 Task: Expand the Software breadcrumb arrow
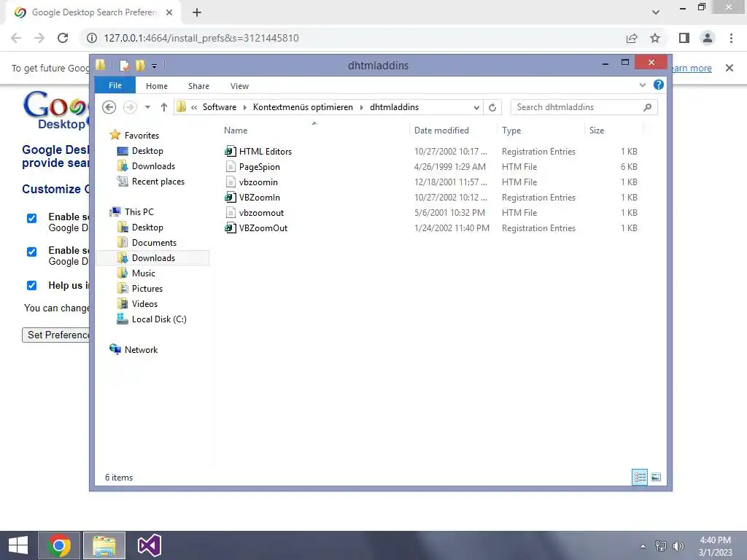[245, 107]
